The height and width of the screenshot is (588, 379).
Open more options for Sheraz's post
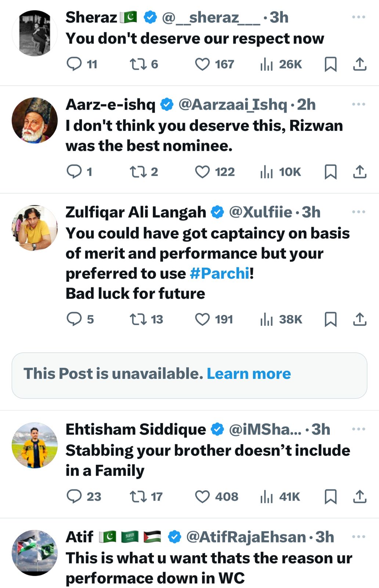(x=358, y=17)
